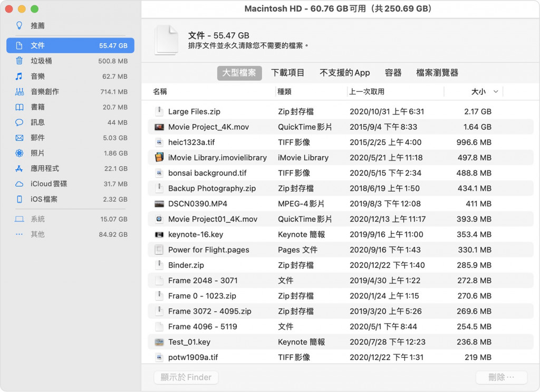Click the phone icon for iOS 檔案
The height and width of the screenshot is (392, 540).
point(20,199)
